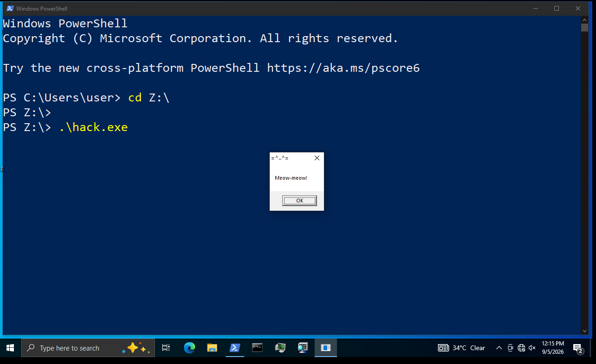Click the .\hack.exe command text
The width and height of the screenshot is (596, 364).
tap(93, 127)
